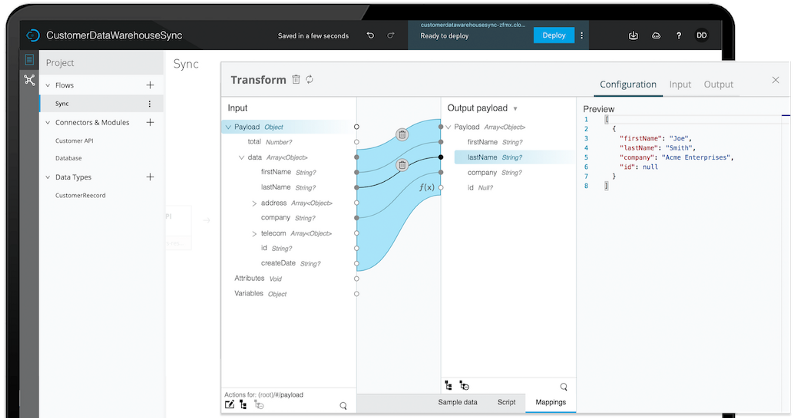Open the f(x) function on the id mapping
The height and width of the screenshot is (418, 800).
[x=427, y=187]
